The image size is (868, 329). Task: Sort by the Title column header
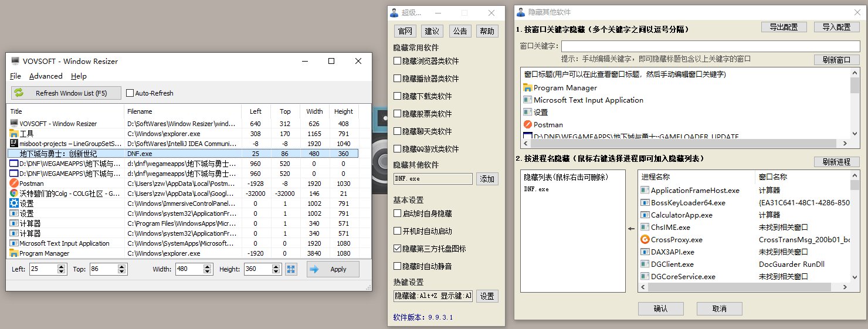65,111
